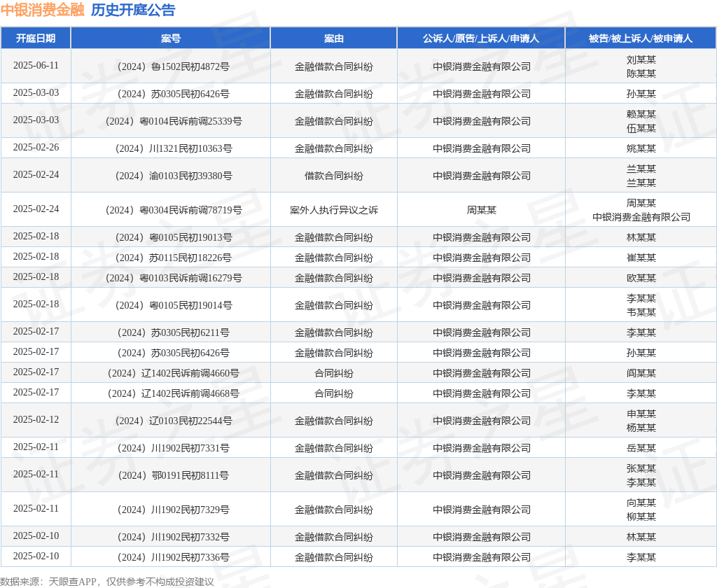Select case number (2024)辽1402民诉前调4668号
Viewport: 717px width, 588px height.
(x=171, y=393)
